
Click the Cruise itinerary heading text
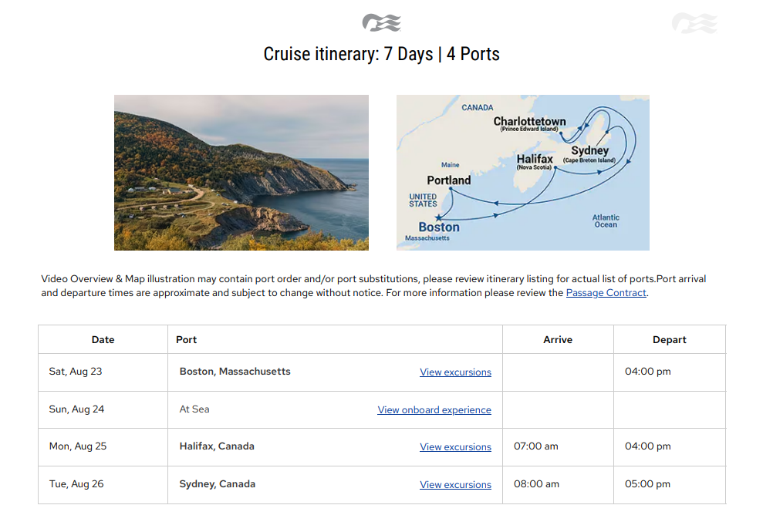point(381,55)
